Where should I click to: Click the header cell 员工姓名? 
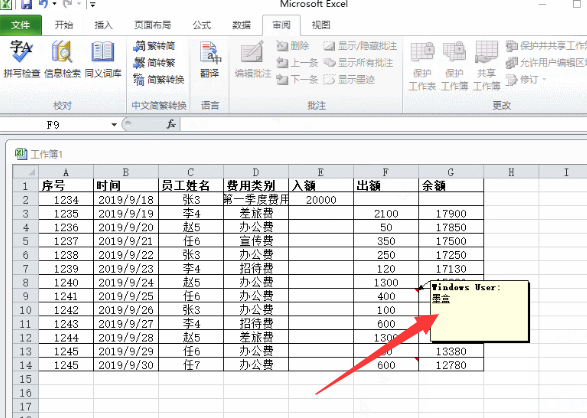tap(191, 186)
